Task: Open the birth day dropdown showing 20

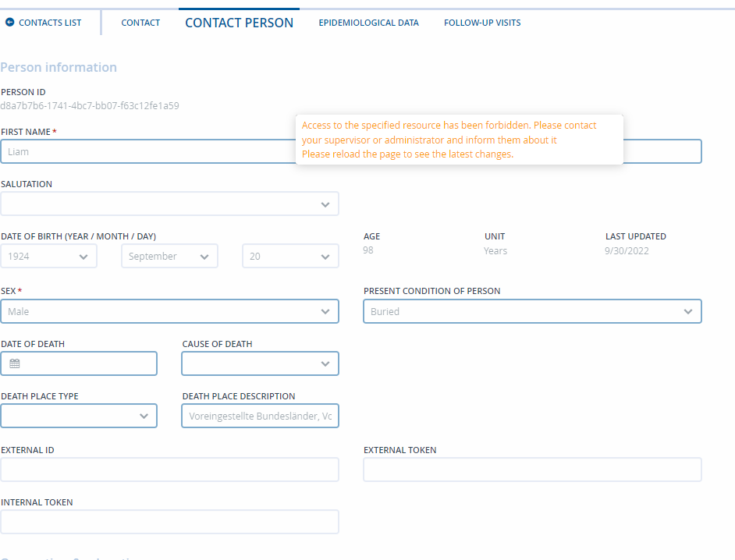Action: coord(290,257)
